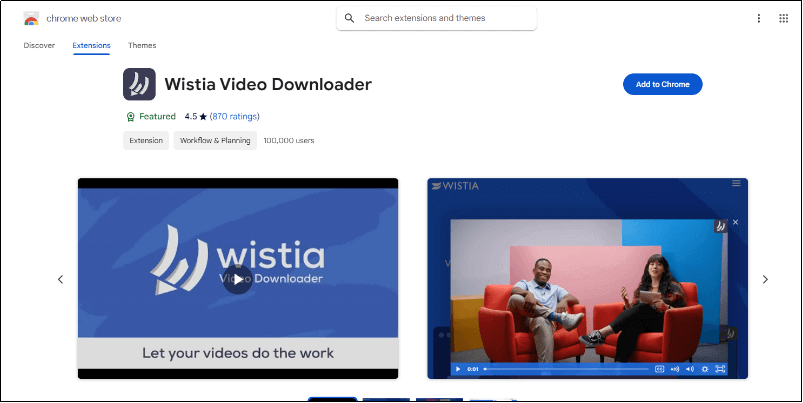The image size is (803, 403).
Task: Show the next screenshot with right arrow
Action: pyautogui.click(x=765, y=280)
